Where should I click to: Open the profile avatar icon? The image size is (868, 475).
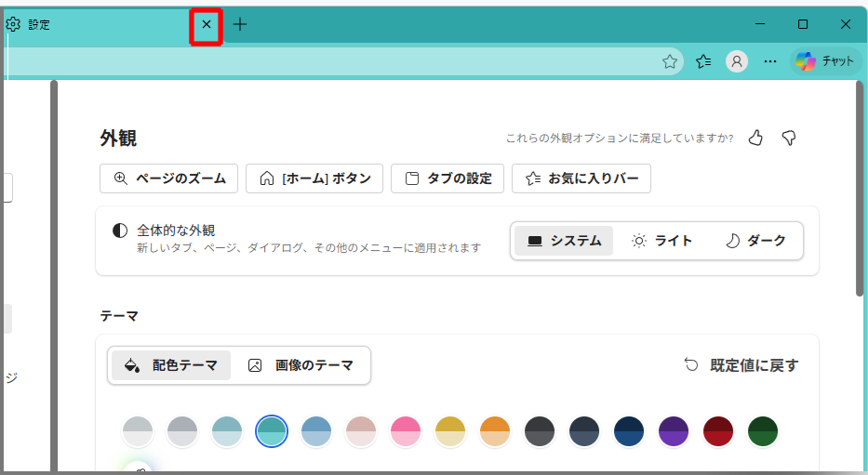[x=737, y=61]
